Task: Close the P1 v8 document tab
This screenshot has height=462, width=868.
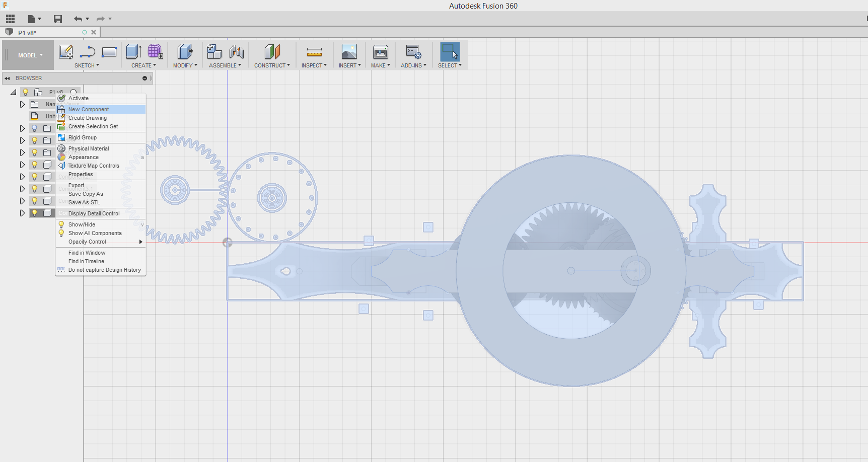Action: point(94,32)
